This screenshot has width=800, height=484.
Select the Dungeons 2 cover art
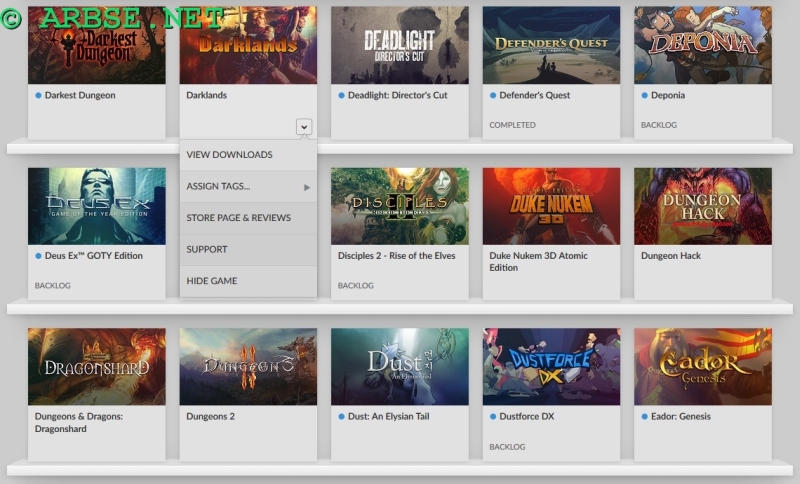point(248,367)
